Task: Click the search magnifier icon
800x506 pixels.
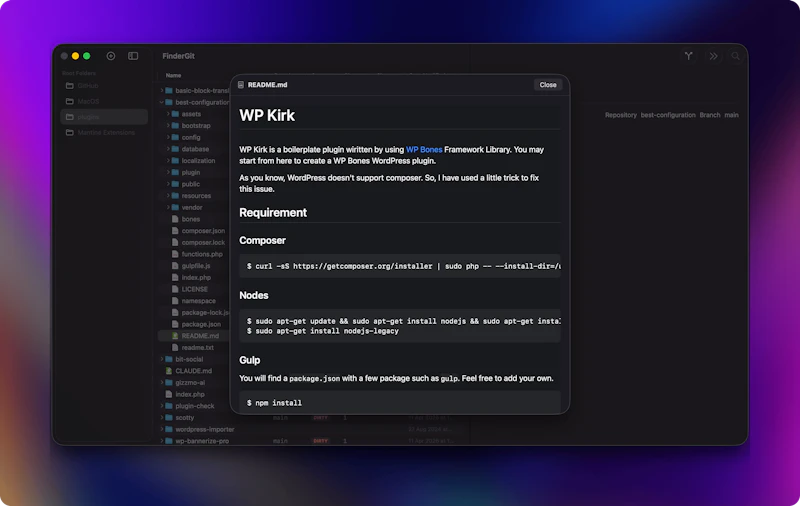Action: 735,56
